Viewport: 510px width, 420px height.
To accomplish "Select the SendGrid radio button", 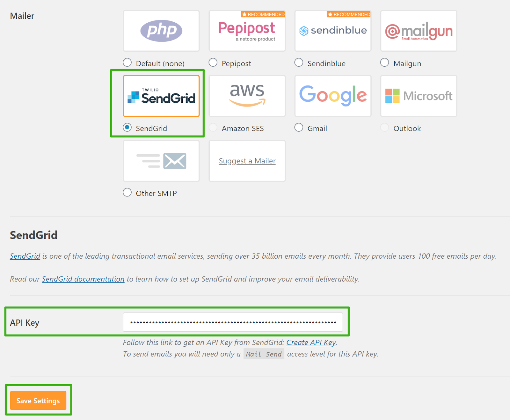I will click(127, 128).
